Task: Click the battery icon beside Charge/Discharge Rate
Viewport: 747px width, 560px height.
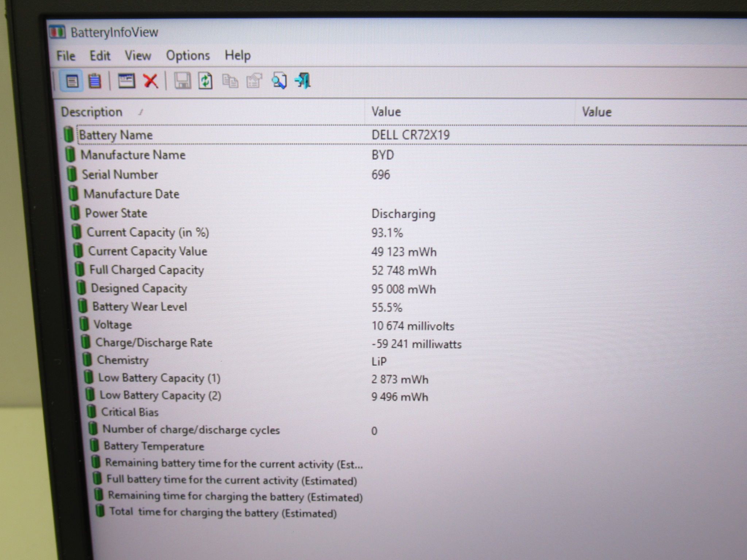Action: (x=85, y=342)
